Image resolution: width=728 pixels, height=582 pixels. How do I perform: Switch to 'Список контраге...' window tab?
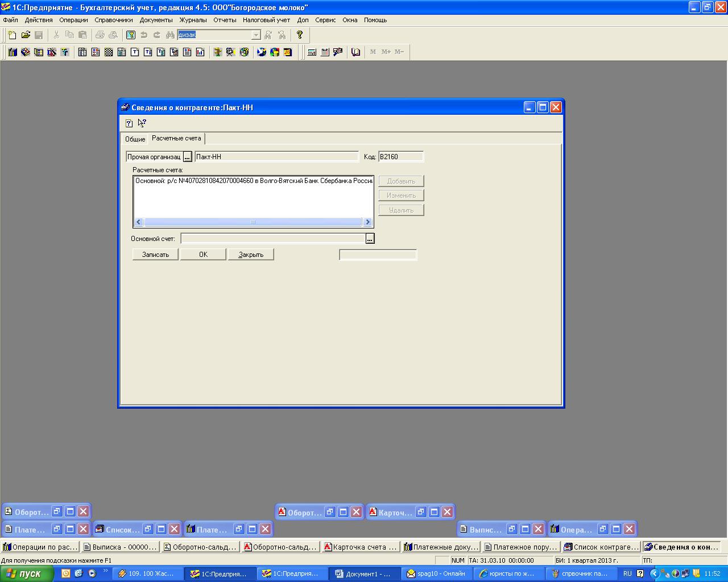pos(602,547)
